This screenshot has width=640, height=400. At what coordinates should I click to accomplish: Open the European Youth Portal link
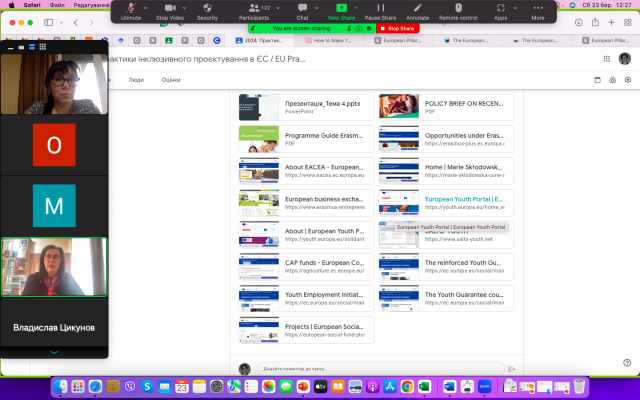click(446, 202)
